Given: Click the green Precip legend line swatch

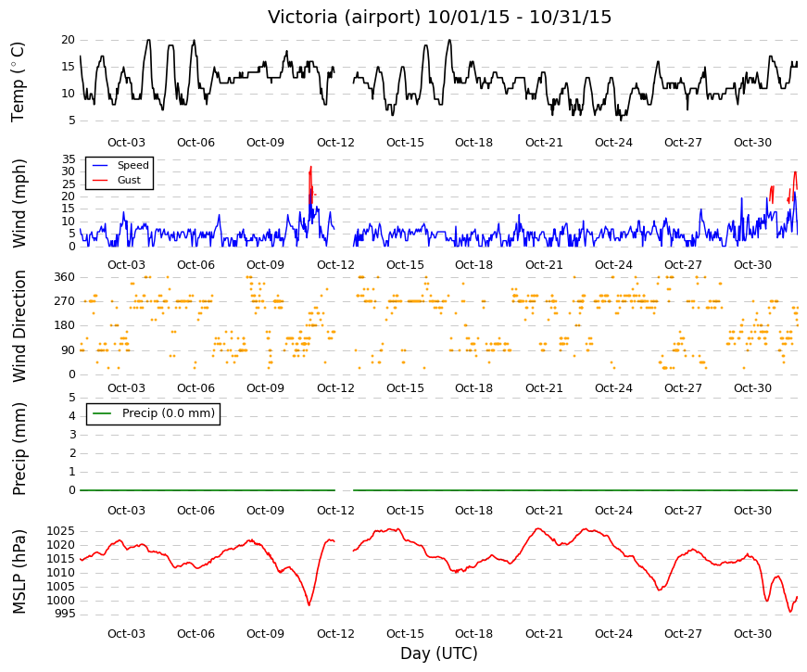Looking at the screenshot, I should pos(102,413).
